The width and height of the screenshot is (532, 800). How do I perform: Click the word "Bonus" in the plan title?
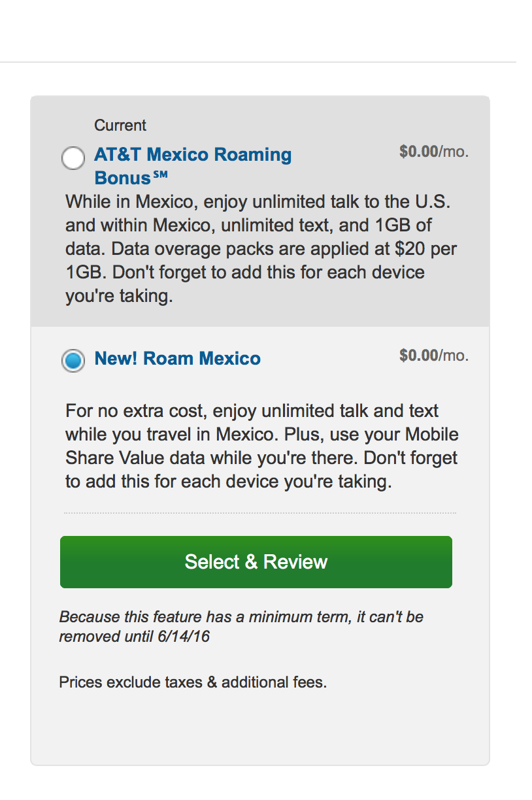tap(123, 178)
